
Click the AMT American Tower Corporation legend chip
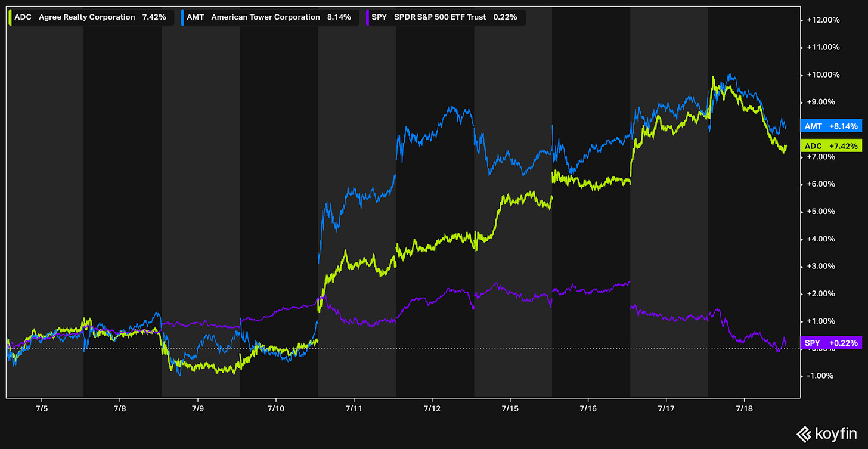271,17
